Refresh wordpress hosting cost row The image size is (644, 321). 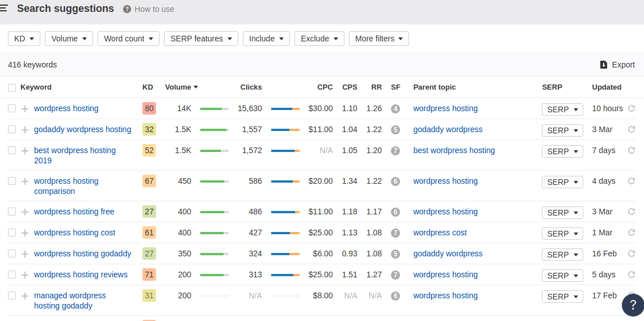point(632,233)
